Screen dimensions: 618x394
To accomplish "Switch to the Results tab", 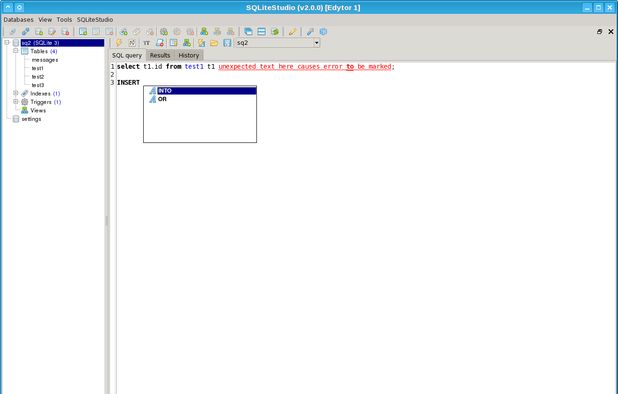I will coord(160,56).
